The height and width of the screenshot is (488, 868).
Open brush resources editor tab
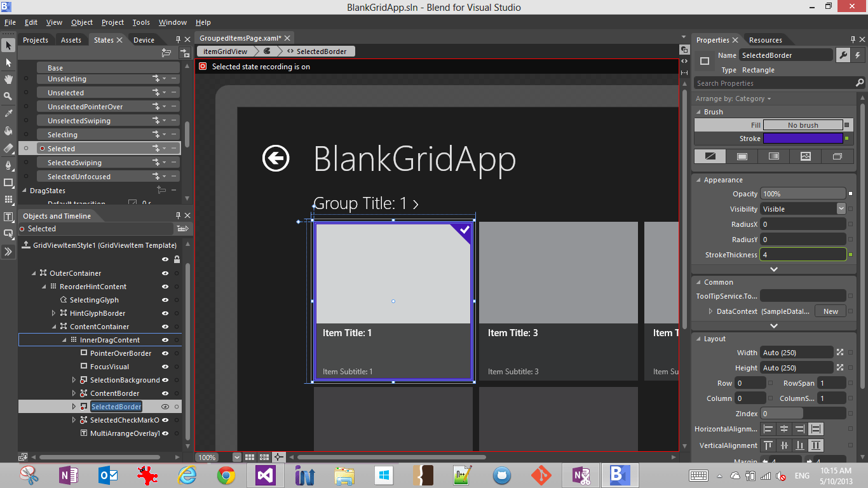[x=837, y=156]
